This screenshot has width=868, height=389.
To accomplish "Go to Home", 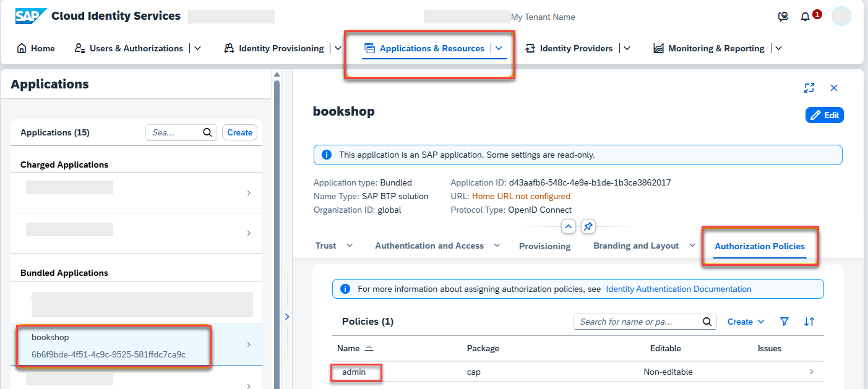I will (36, 48).
